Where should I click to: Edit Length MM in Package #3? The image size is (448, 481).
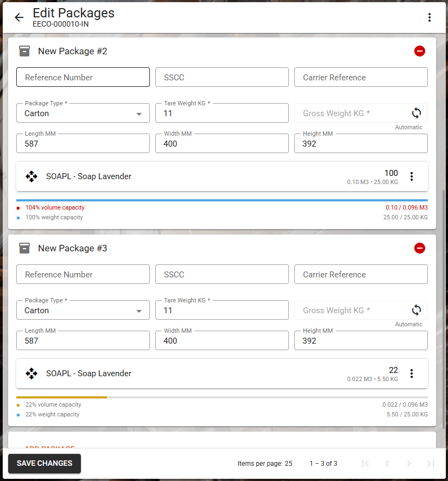[x=83, y=340]
